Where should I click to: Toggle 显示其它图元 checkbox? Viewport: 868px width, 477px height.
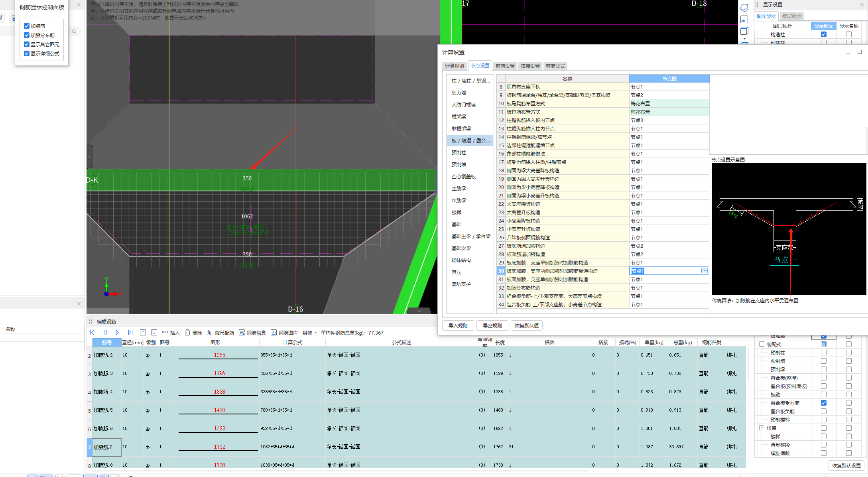[x=27, y=44]
